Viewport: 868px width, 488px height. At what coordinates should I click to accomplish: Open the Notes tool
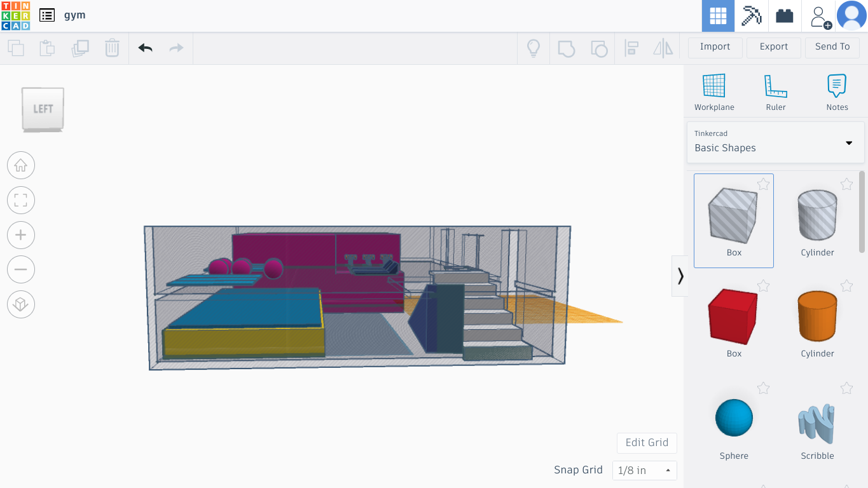click(x=837, y=93)
